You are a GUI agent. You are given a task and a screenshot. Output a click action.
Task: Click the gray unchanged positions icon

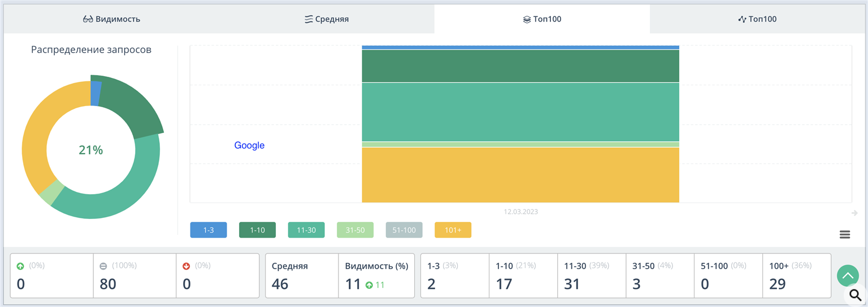(103, 266)
